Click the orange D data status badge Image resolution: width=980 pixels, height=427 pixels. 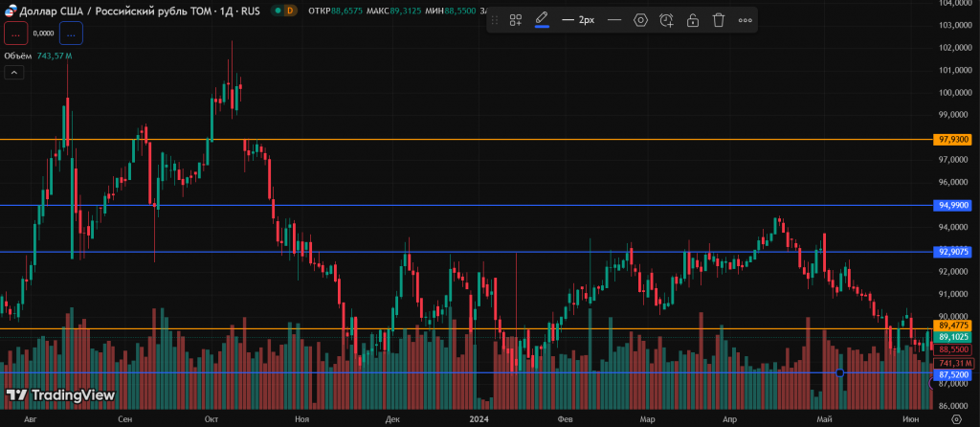pos(289,10)
